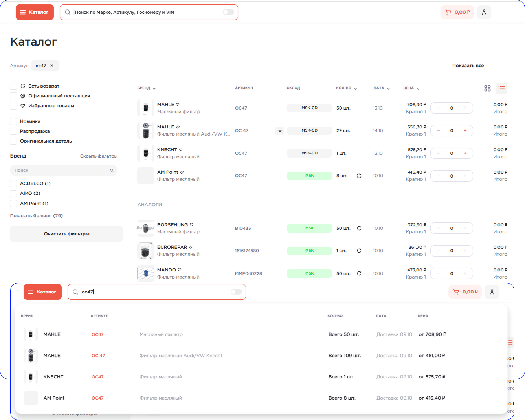Favorite the BORSEHUNG product heart icon
525x420 pixels.
pyautogui.click(x=192, y=225)
